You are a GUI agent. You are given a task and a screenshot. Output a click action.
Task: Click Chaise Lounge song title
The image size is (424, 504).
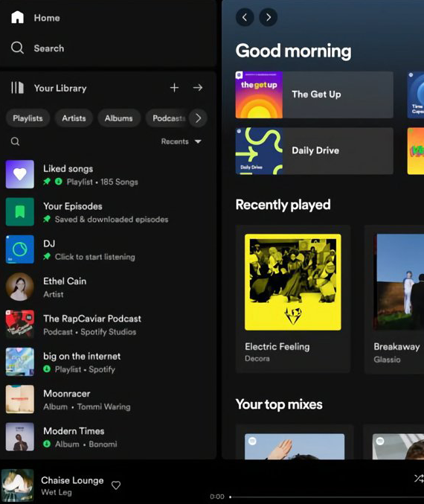point(72,480)
